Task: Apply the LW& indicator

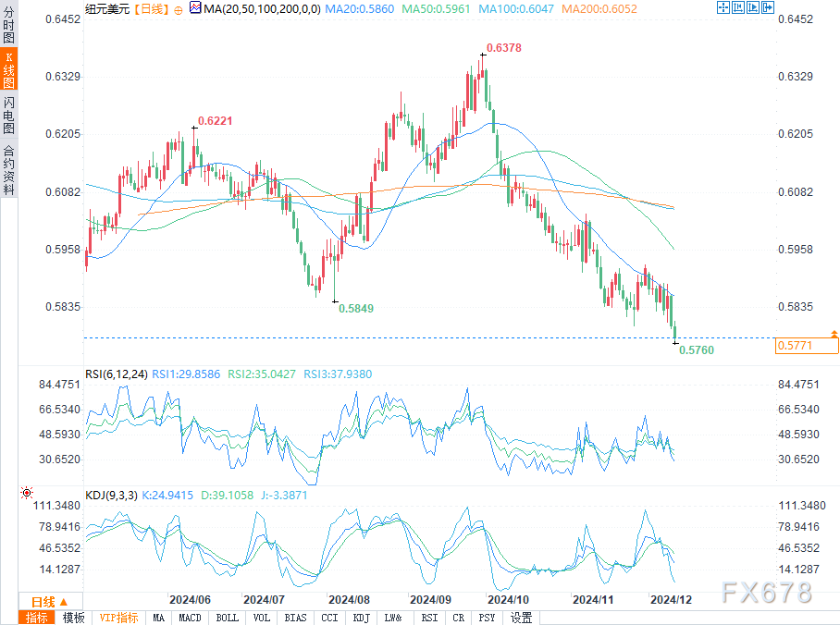Action: 392,618
